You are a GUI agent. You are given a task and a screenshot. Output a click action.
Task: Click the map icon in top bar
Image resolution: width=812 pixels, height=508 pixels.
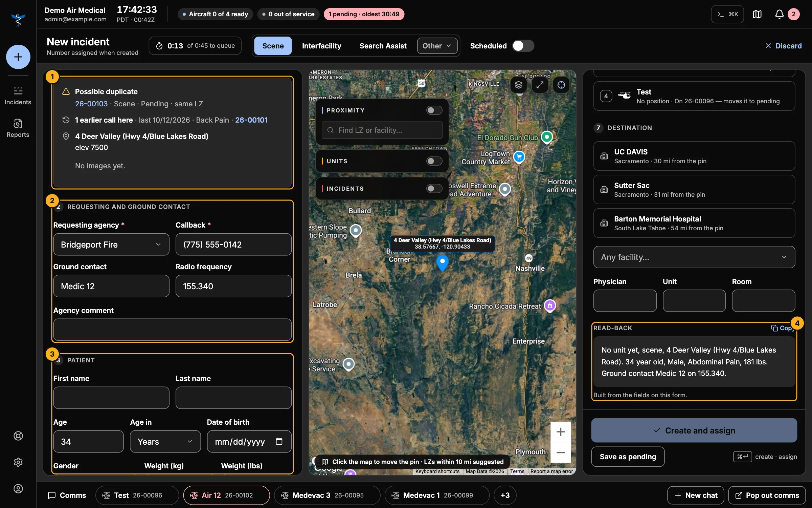point(757,14)
